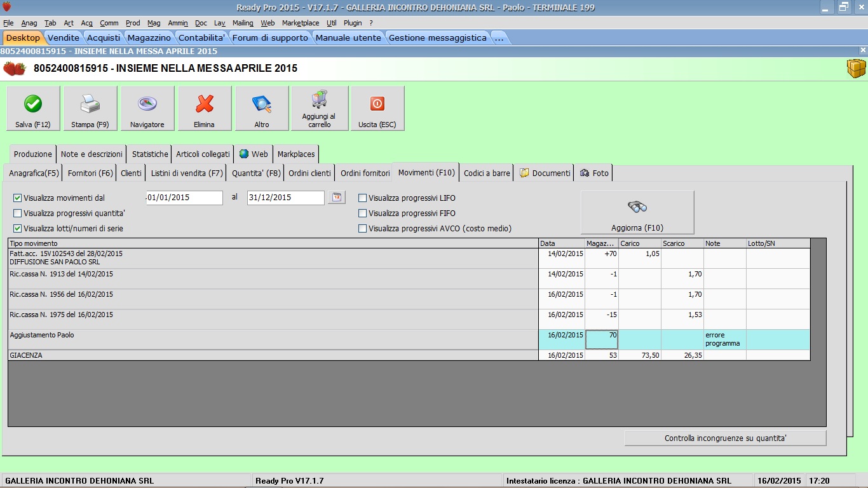Switch to the Contabilita' top tab

202,37
